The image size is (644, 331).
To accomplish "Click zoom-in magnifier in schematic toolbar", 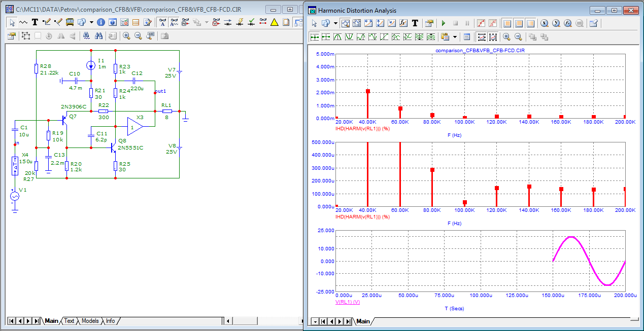I will click(126, 36).
